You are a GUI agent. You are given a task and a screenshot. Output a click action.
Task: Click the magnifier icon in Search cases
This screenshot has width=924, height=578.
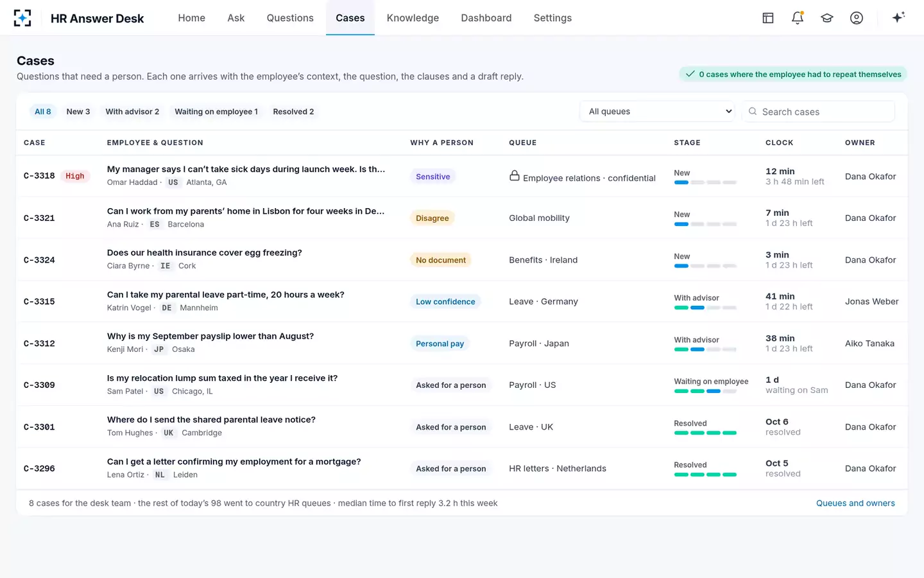pos(753,111)
